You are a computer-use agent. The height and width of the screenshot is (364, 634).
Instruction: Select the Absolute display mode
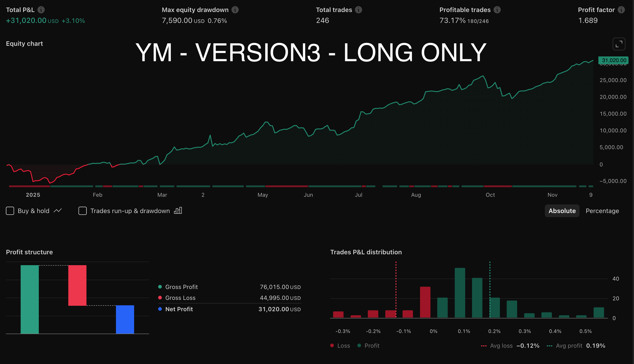coord(562,210)
